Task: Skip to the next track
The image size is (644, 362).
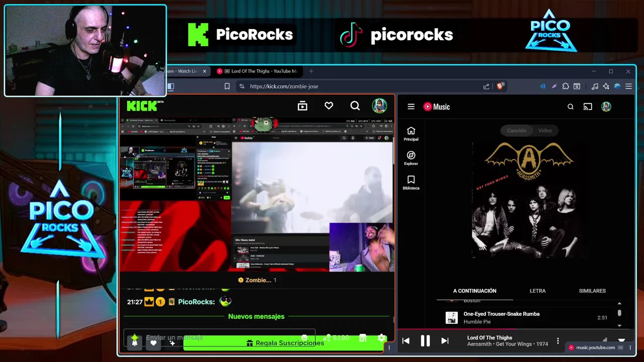Action: coord(445,341)
